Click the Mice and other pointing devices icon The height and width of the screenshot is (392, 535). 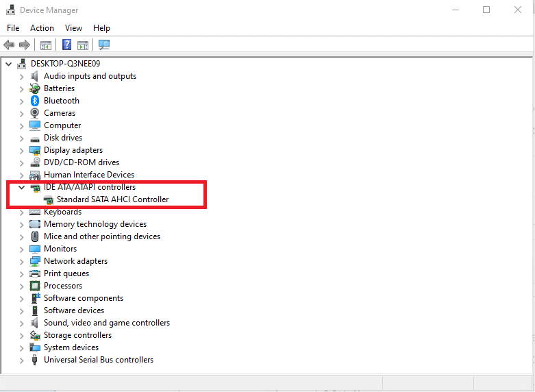(35, 236)
